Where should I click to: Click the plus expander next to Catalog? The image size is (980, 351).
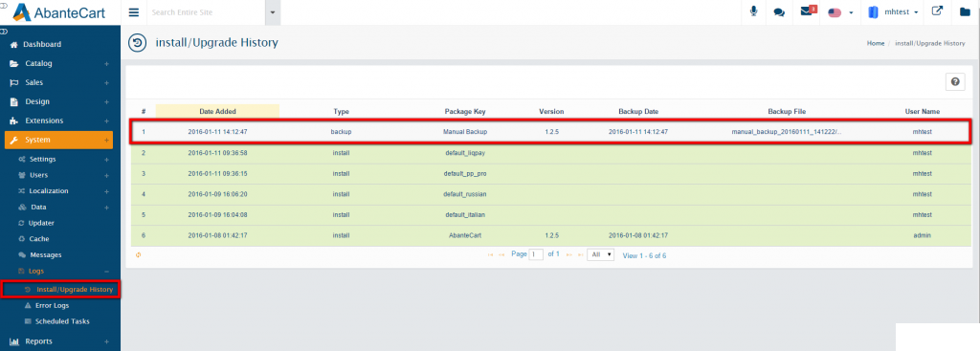click(107, 64)
